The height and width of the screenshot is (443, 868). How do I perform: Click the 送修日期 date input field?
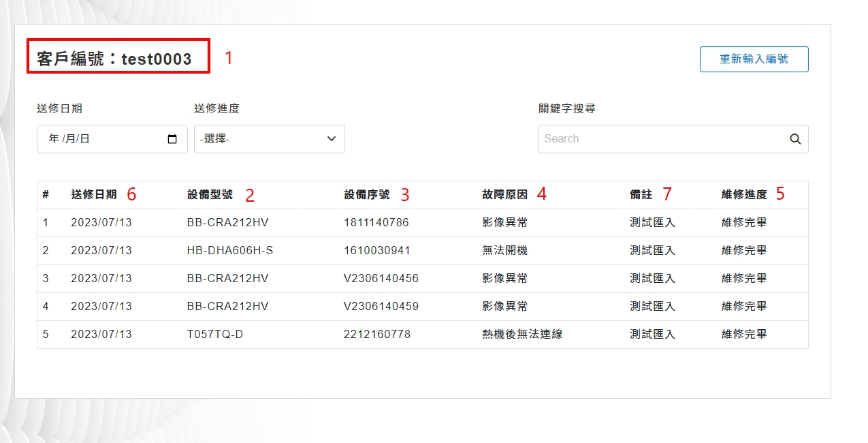click(x=102, y=139)
